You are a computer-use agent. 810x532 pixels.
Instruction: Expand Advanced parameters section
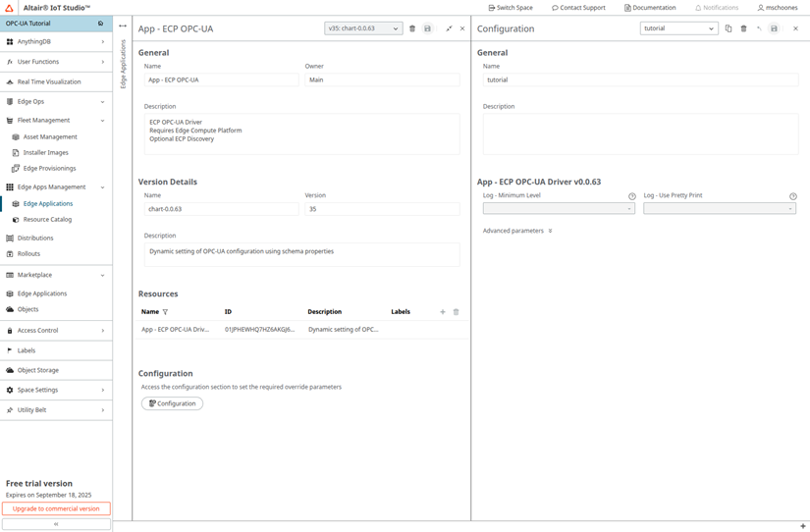pyautogui.click(x=517, y=231)
